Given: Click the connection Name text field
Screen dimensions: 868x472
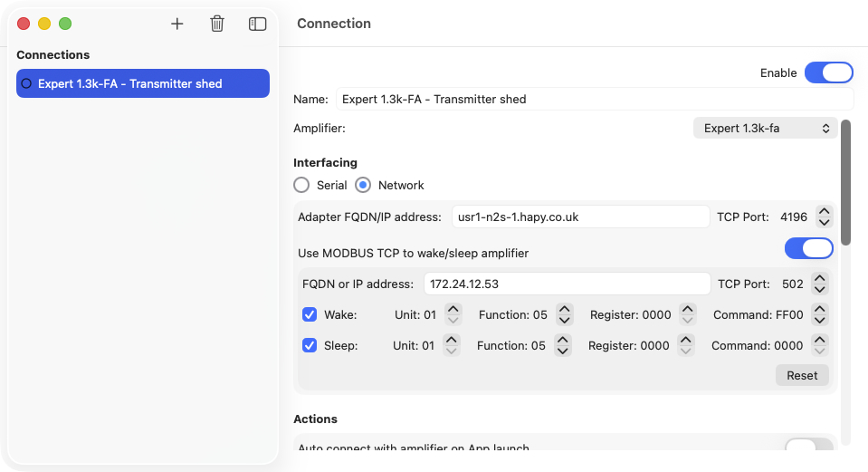Looking at the screenshot, I should [x=594, y=99].
